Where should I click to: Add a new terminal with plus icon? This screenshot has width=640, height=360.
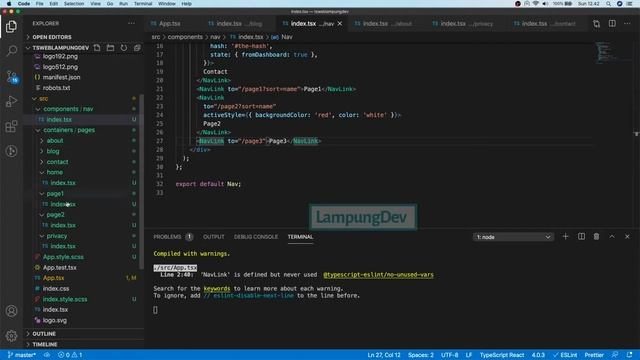[x=565, y=236]
